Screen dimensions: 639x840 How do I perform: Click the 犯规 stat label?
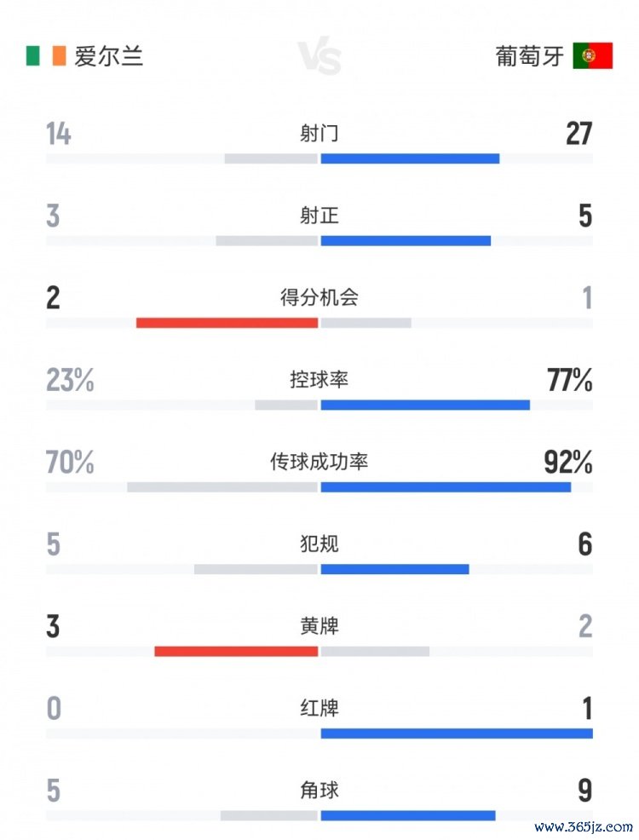319,544
